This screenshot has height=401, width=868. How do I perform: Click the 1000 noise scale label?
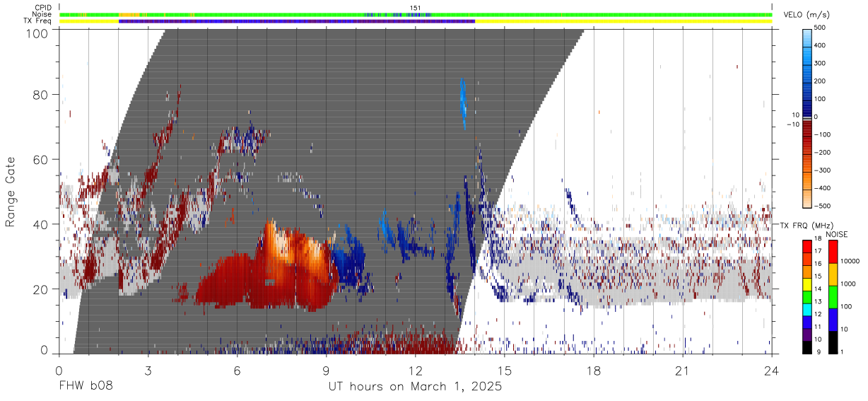point(849,284)
